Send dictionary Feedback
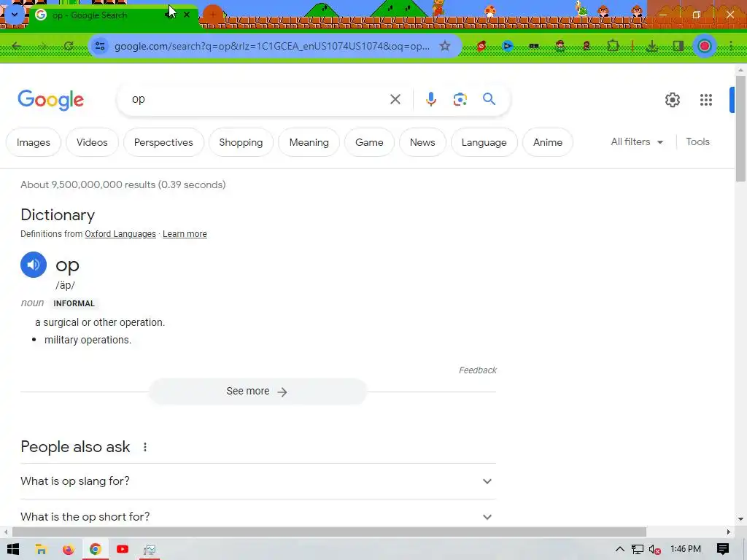The image size is (747, 560). (477, 370)
